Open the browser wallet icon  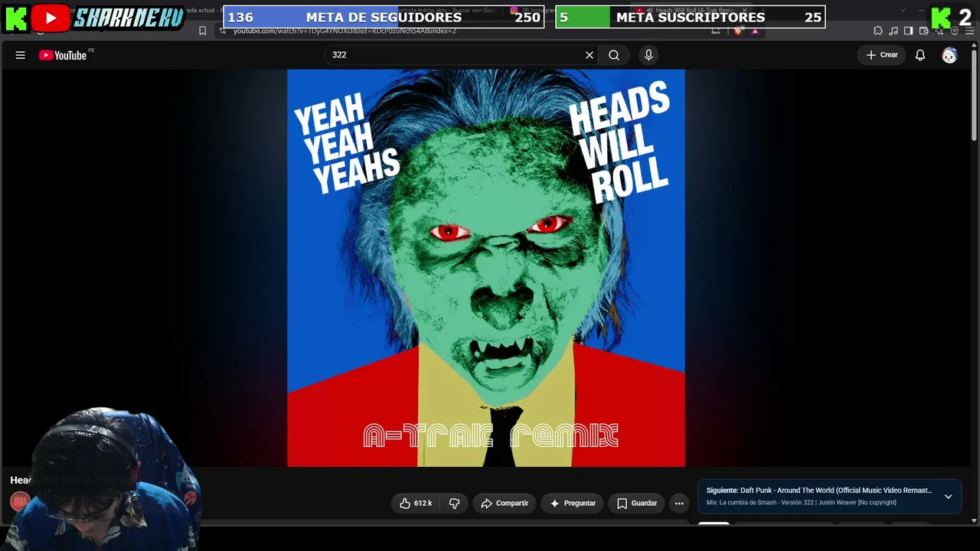click(x=924, y=31)
